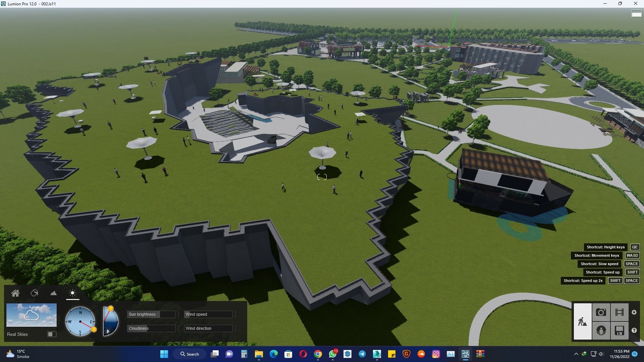
Task: Adjust the Sun brightness slider
Action: pos(151,314)
